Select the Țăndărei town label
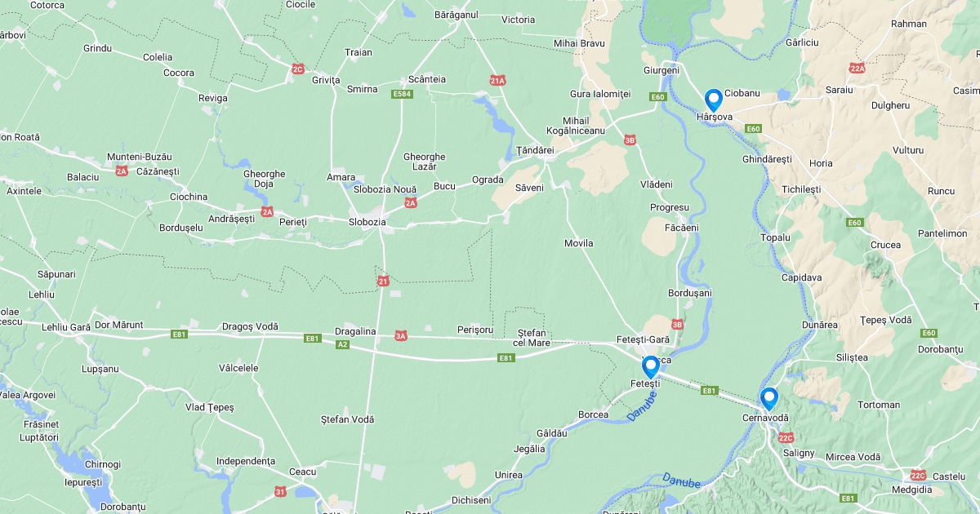Viewport: 980px width, 514px height. tap(536, 151)
